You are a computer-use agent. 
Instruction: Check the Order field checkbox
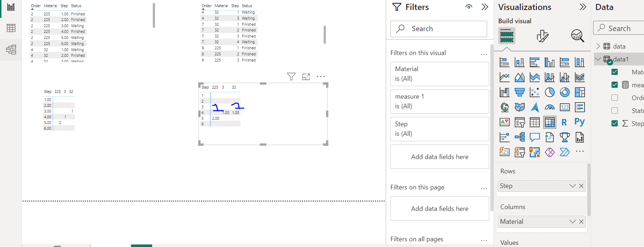pos(615,98)
